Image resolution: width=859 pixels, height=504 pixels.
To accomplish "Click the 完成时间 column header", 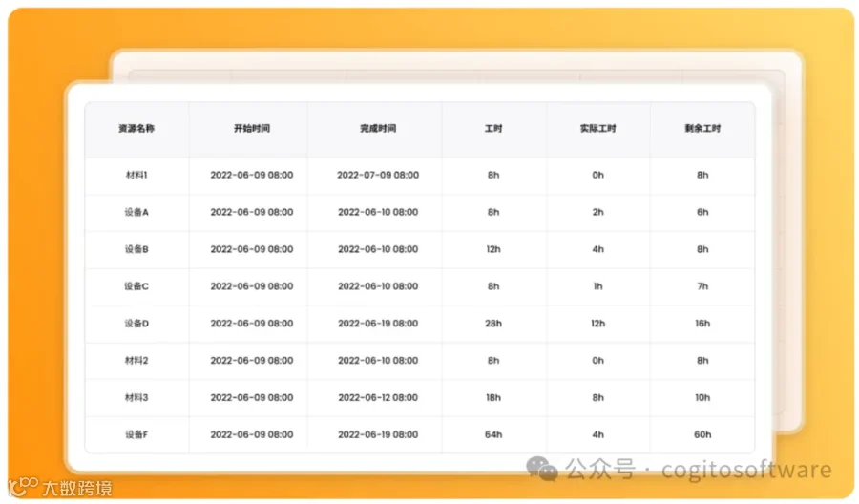I will click(378, 129).
